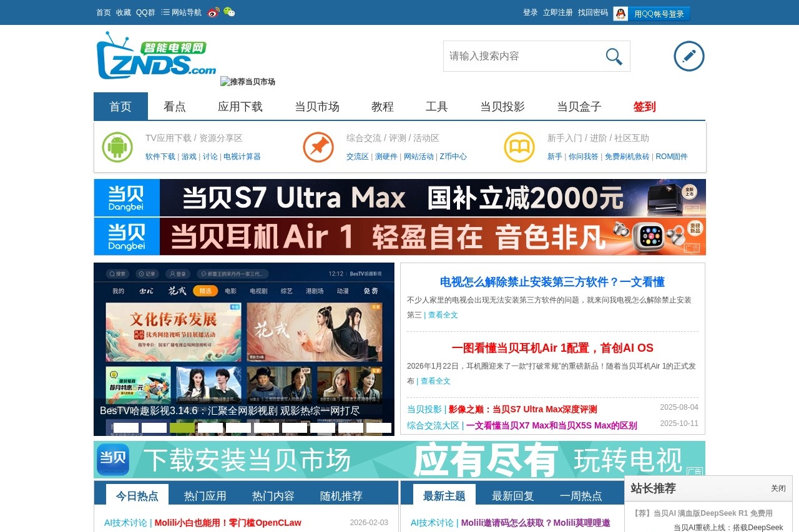The height and width of the screenshot is (532, 799).
Task: Open the 交流区 link
Action: (x=358, y=157)
